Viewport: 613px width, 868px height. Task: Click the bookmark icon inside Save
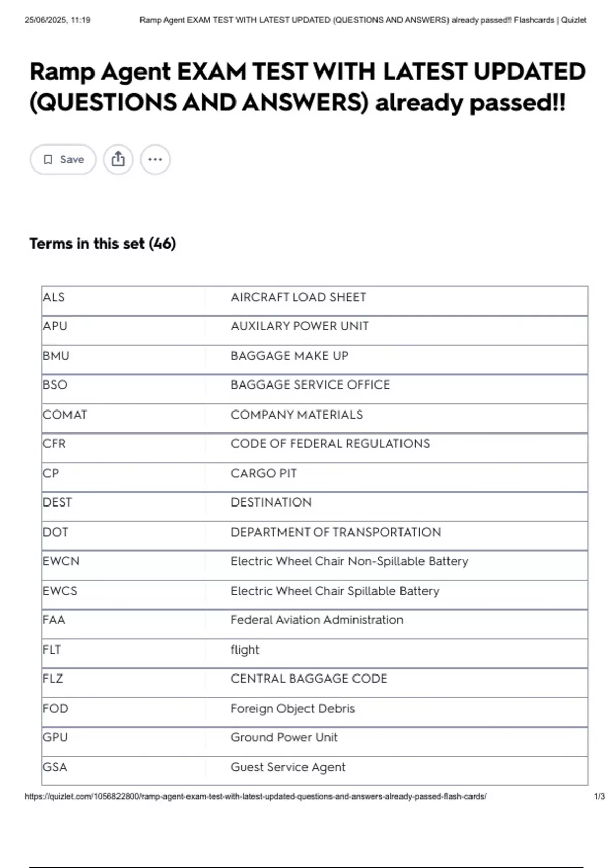pos(48,160)
